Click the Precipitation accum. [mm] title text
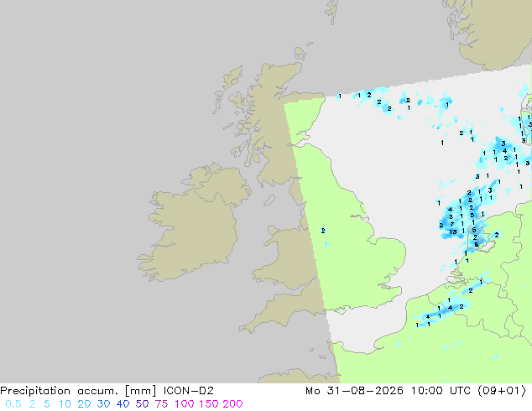 click(78, 391)
